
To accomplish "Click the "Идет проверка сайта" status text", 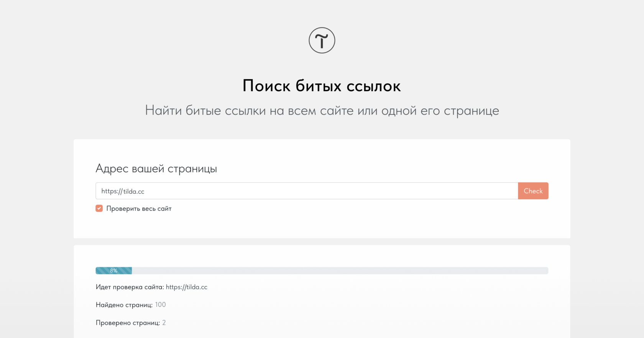I will click(130, 287).
